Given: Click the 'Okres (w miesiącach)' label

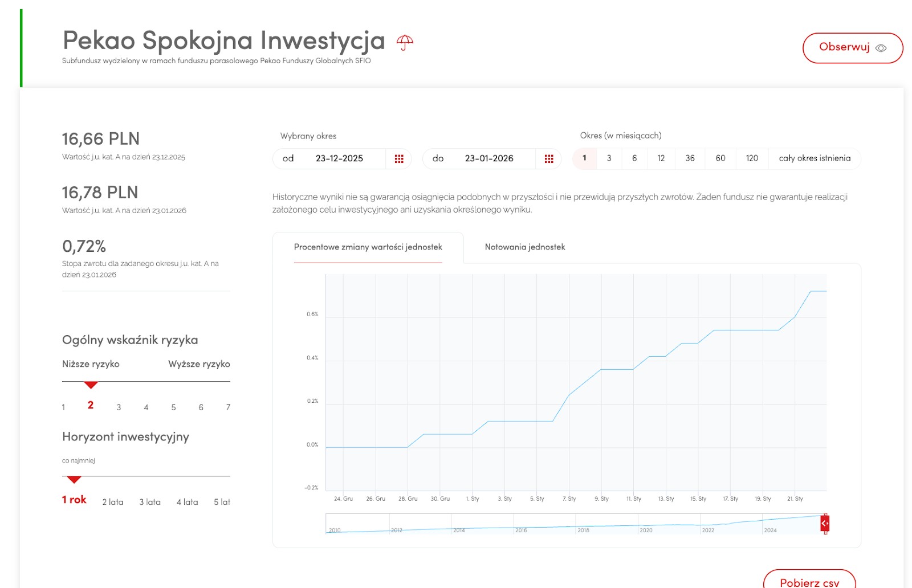Looking at the screenshot, I should (x=621, y=136).
